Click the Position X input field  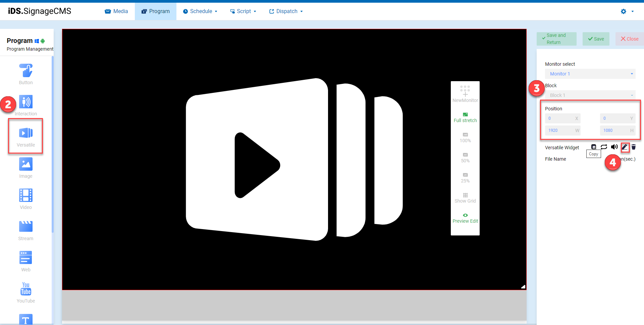tap(562, 118)
